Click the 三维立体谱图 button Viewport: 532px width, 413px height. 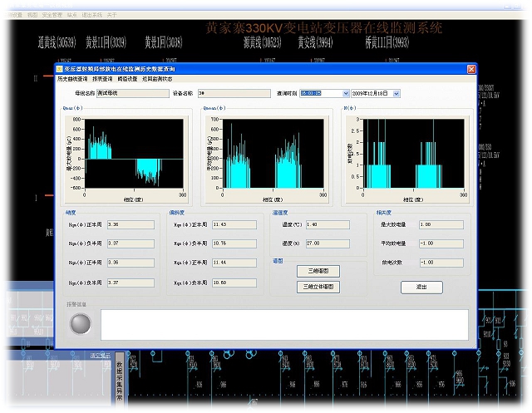point(318,287)
